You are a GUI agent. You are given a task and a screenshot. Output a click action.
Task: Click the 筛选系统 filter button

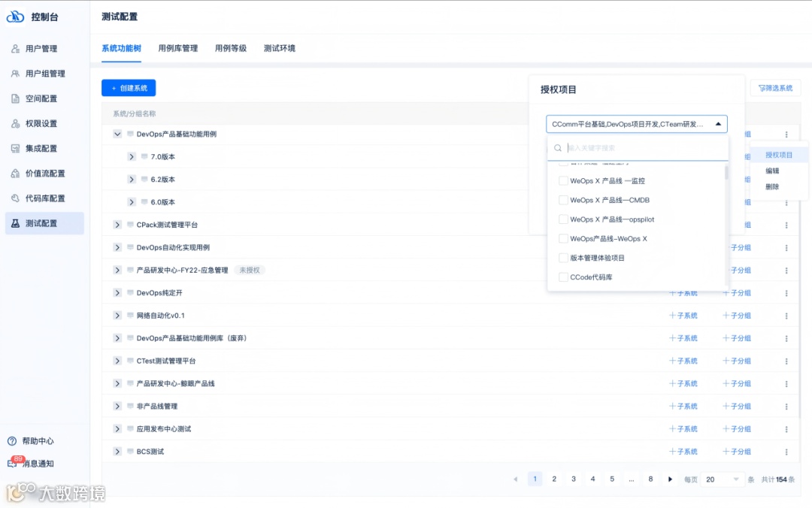775,88
